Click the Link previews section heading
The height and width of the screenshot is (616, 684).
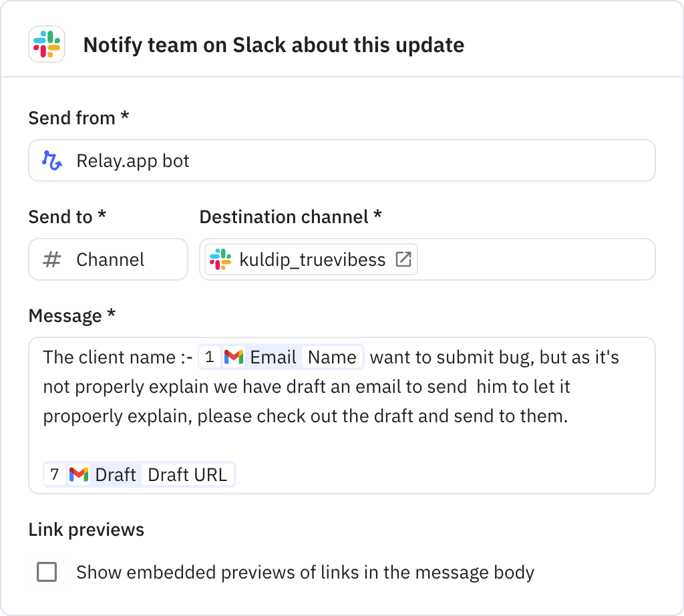pyautogui.click(x=85, y=529)
